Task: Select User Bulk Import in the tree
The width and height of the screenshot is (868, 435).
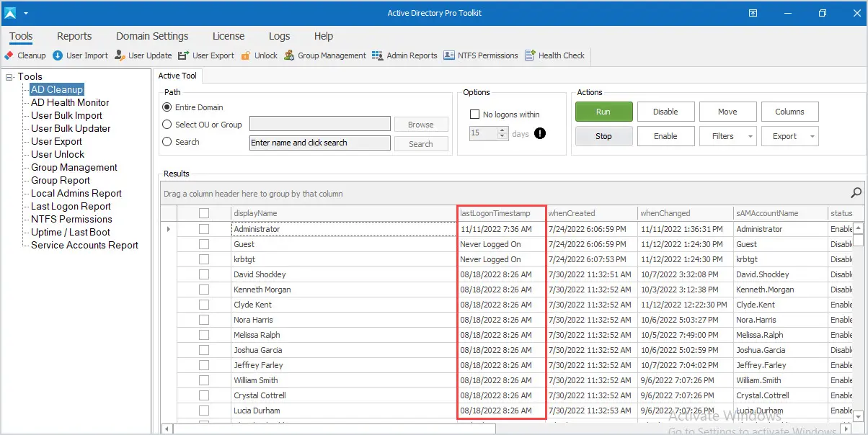Action: 66,115
